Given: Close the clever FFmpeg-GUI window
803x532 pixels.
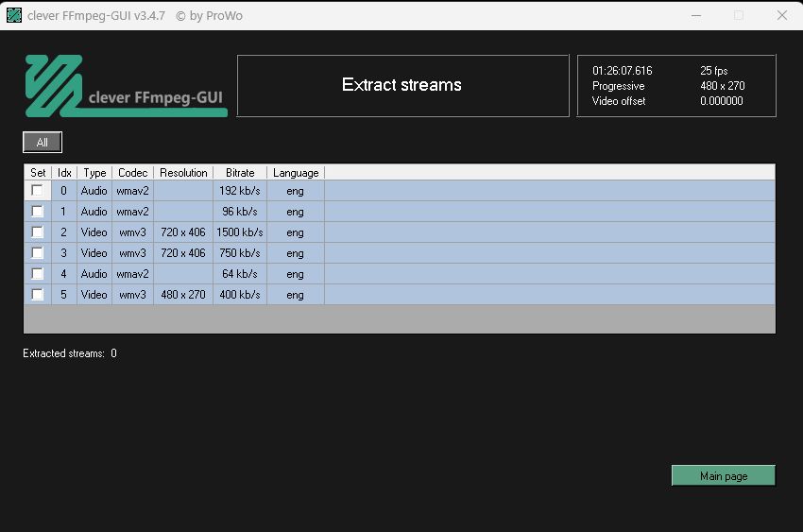Looking at the screenshot, I should (x=781, y=15).
